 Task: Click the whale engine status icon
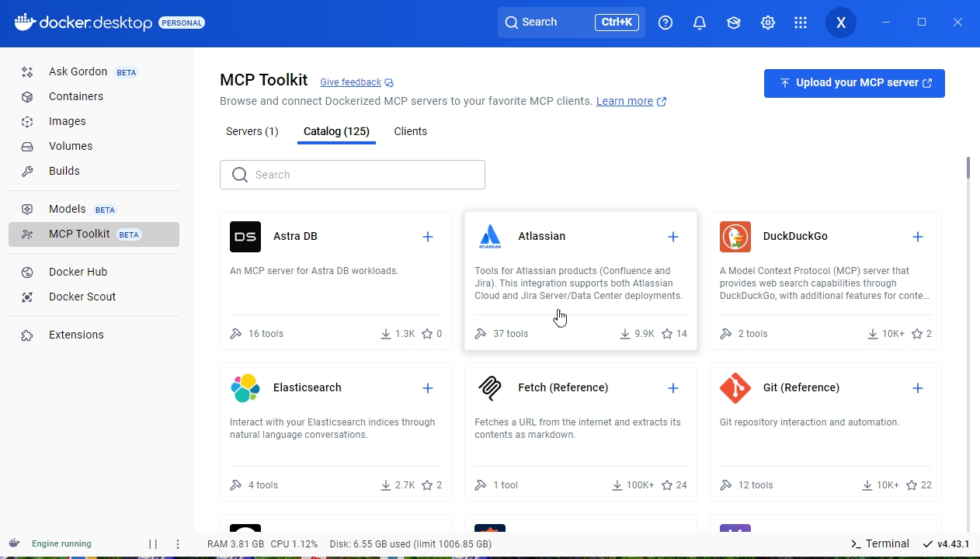click(15, 543)
